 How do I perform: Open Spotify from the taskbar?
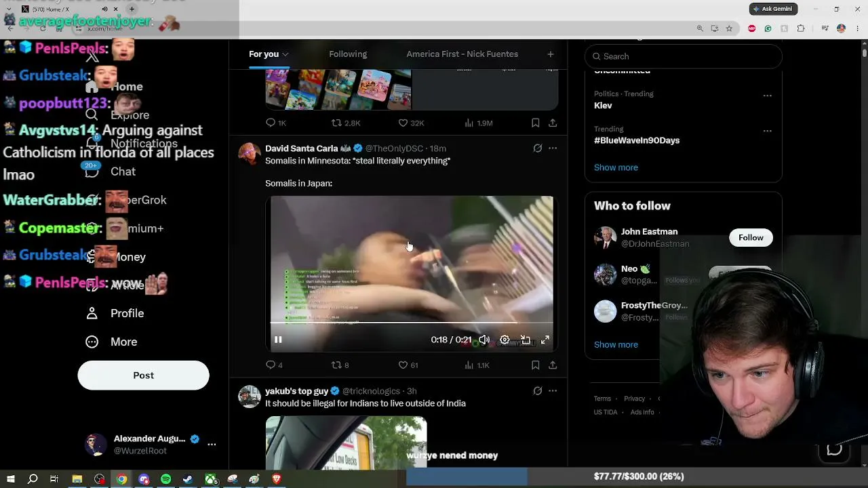pos(166,479)
